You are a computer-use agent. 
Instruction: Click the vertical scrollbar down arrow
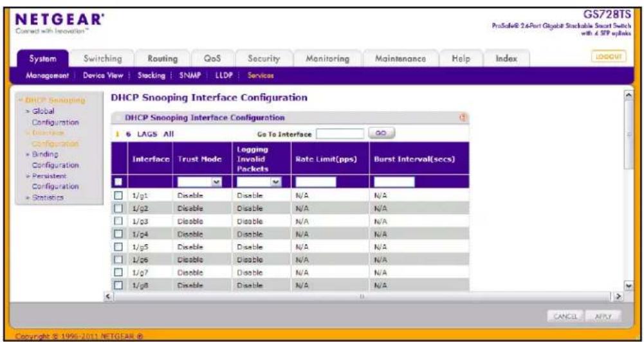click(627, 285)
